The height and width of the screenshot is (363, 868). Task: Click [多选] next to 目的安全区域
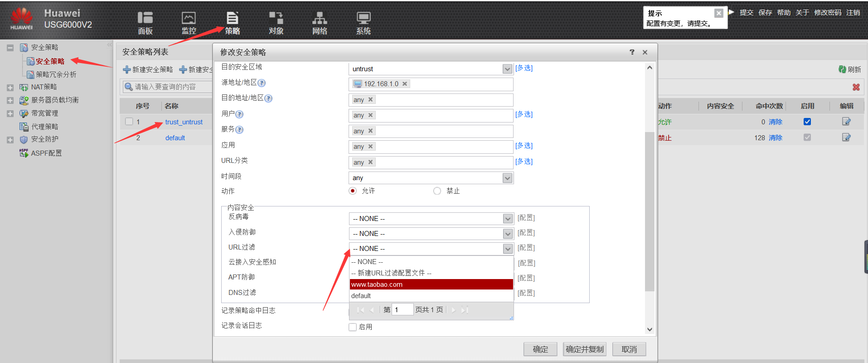(524, 68)
